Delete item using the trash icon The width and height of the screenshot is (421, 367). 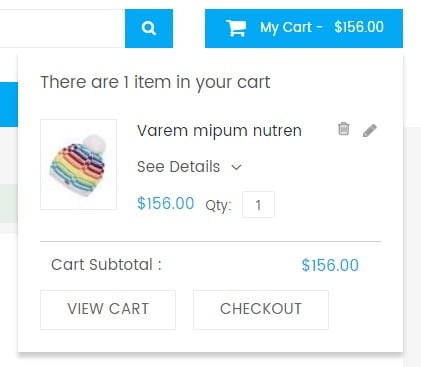[343, 129]
